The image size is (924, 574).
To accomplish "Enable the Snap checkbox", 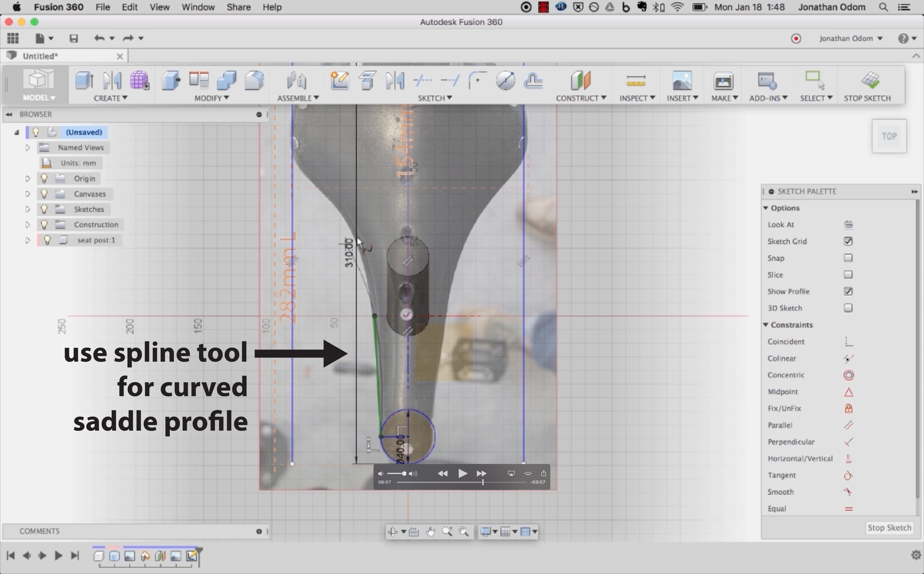I will click(x=848, y=258).
